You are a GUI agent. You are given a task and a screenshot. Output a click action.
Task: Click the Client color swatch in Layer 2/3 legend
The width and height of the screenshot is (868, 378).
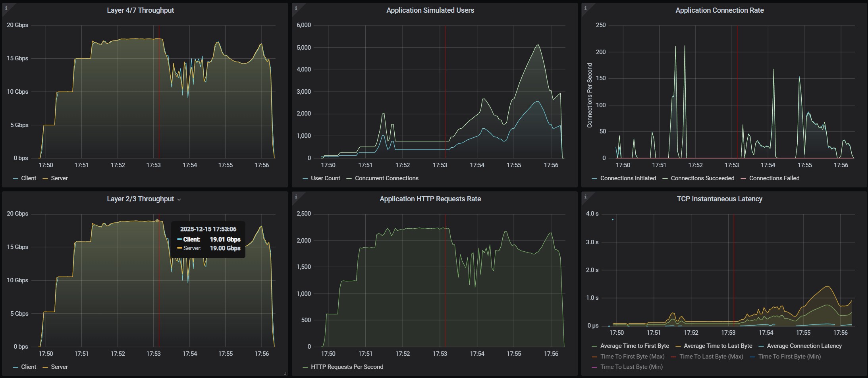pyautogui.click(x=15, y=367)
